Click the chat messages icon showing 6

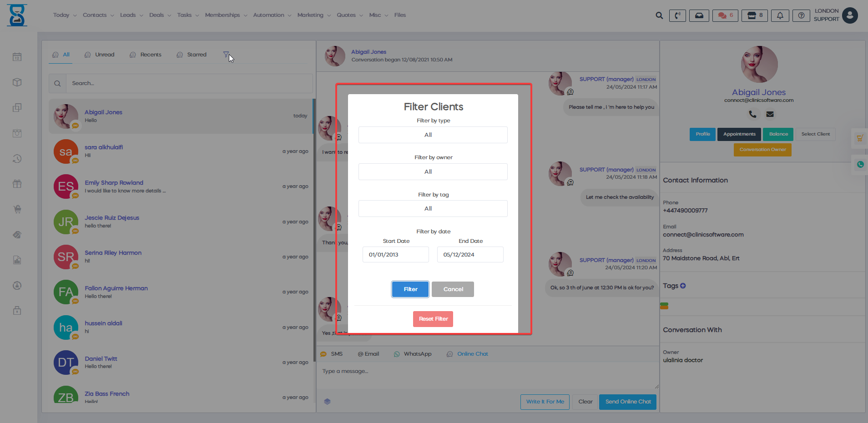[725, 15]
